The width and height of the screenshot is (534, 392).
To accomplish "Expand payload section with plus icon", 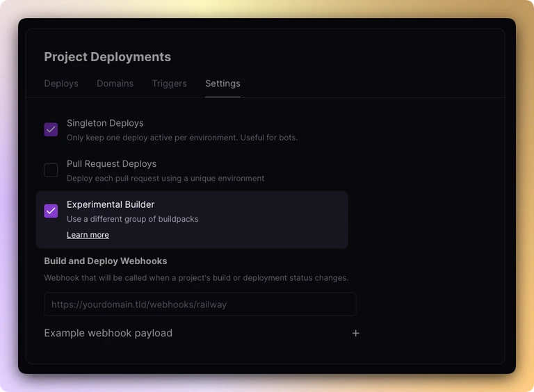I will pyautogui.click(x=355, y=333).
